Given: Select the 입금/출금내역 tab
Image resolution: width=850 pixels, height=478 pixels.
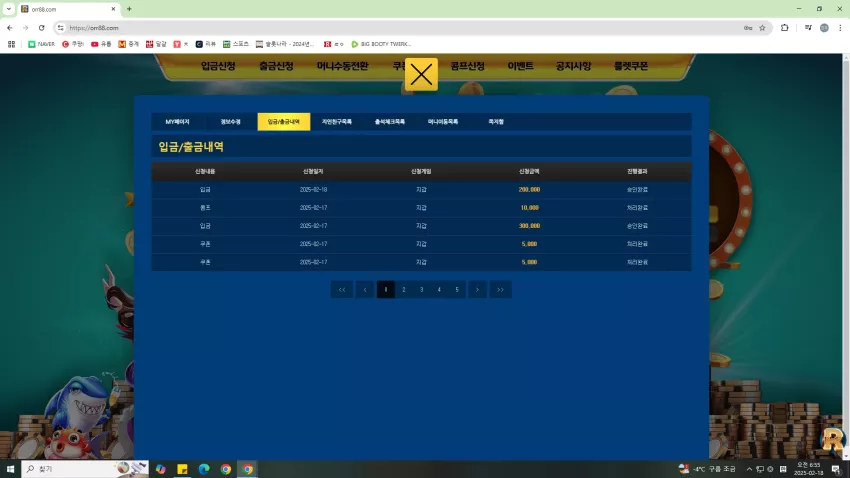Looking at the screenshot, I should coord(284,122).
